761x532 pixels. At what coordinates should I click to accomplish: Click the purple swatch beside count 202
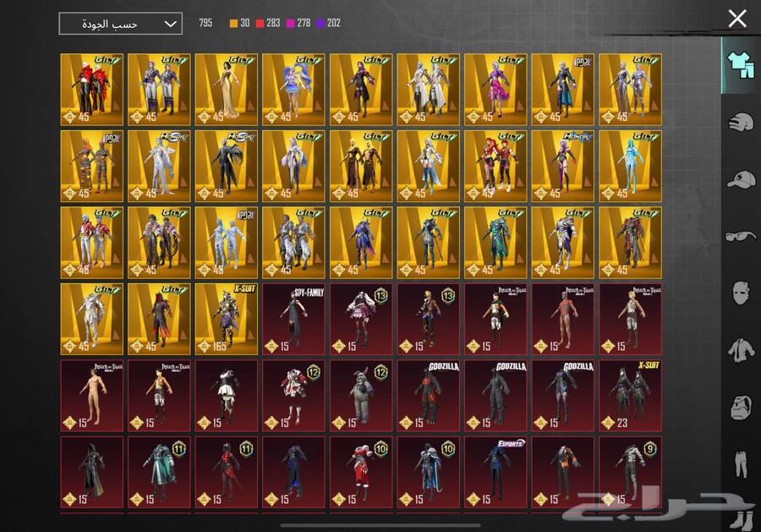pos(320,24)
